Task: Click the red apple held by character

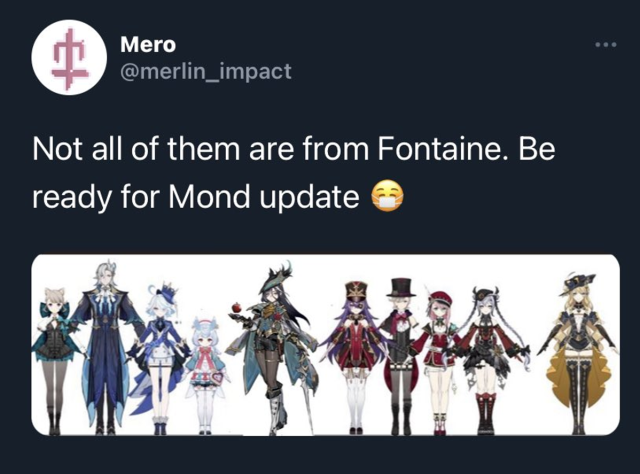Action: pos(237,307)
